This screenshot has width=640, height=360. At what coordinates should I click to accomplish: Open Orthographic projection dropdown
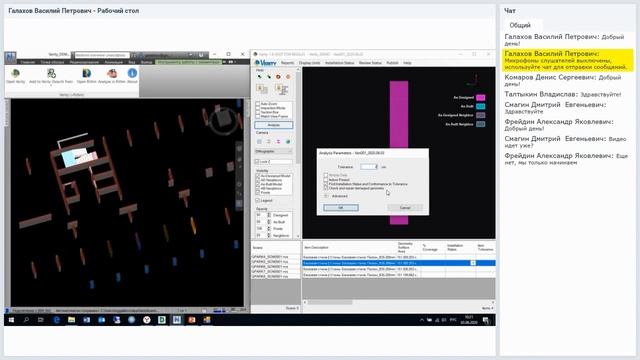pyautogui.click(x=273, y=151)
